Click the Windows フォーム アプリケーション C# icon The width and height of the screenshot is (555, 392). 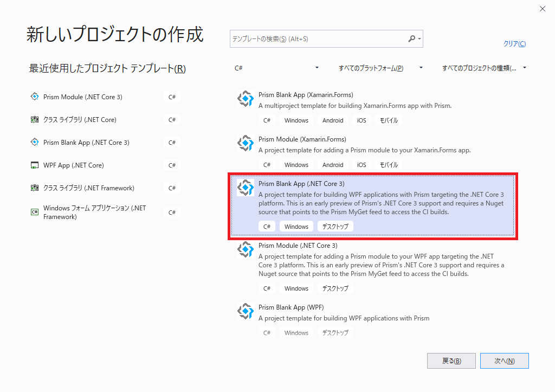point(34,212)
